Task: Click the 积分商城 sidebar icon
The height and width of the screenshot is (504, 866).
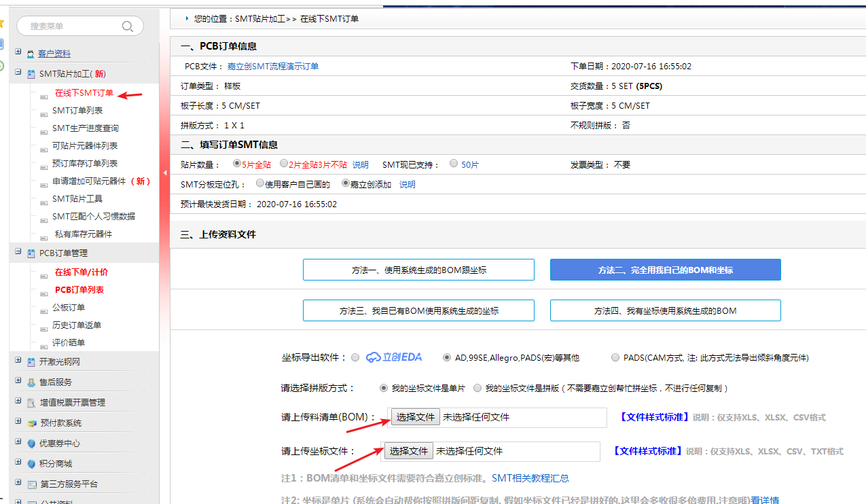Action: (x=31, y=464)
